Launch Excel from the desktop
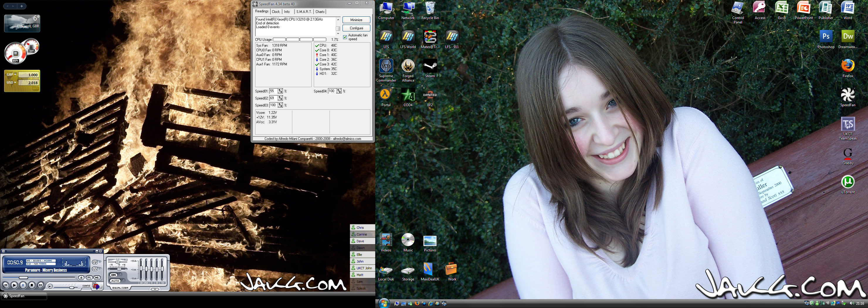The image size is (868, 308). [782, 11]
